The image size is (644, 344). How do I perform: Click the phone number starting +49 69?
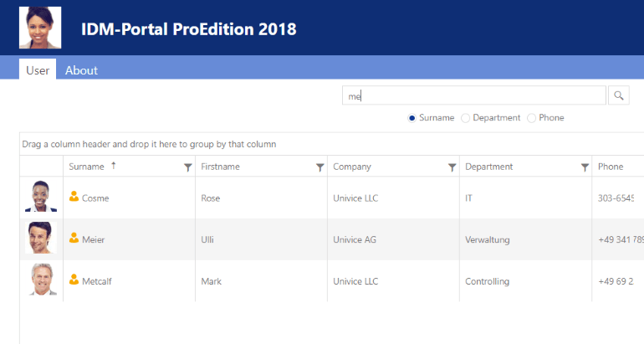click(x=616, y=281)
